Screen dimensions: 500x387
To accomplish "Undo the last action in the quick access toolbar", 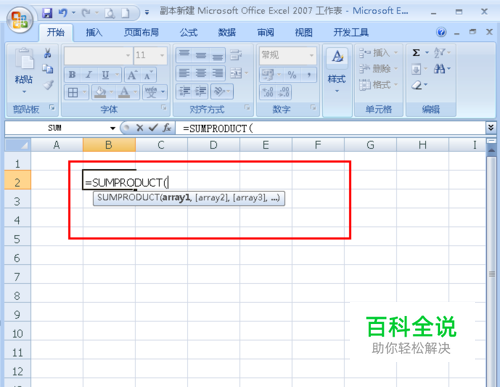I will click(x=63, y=13).
